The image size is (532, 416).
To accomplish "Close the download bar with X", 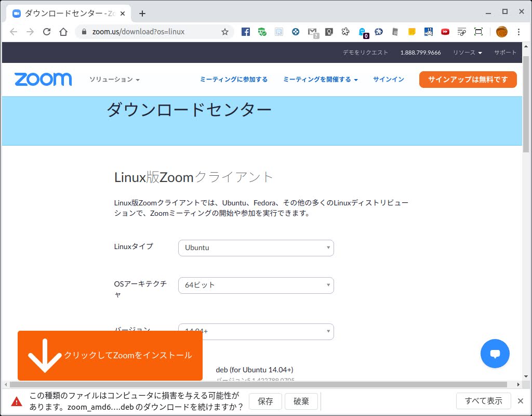I will 521,401.
